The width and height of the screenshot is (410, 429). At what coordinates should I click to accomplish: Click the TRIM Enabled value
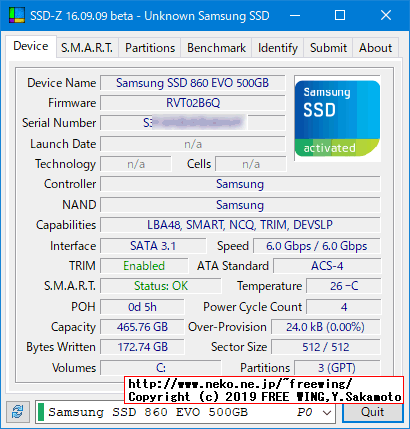144,266
